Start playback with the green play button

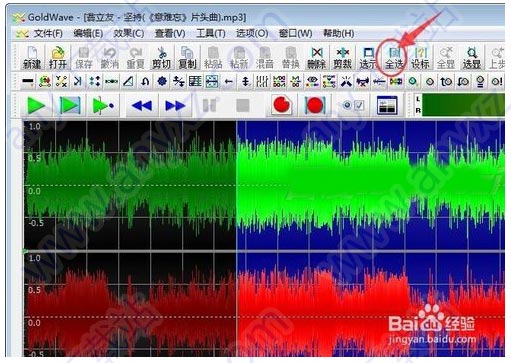click(x=36, y=106)
